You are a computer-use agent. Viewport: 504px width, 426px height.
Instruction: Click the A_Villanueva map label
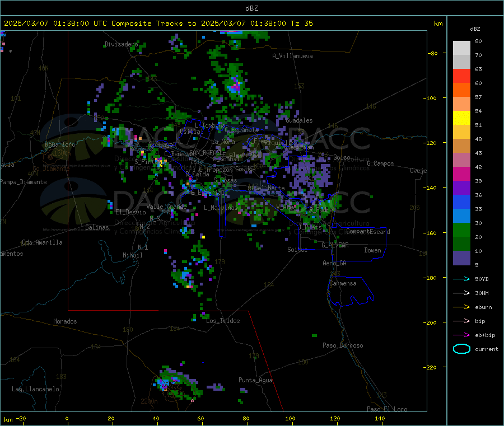click(x=292, y=56)
